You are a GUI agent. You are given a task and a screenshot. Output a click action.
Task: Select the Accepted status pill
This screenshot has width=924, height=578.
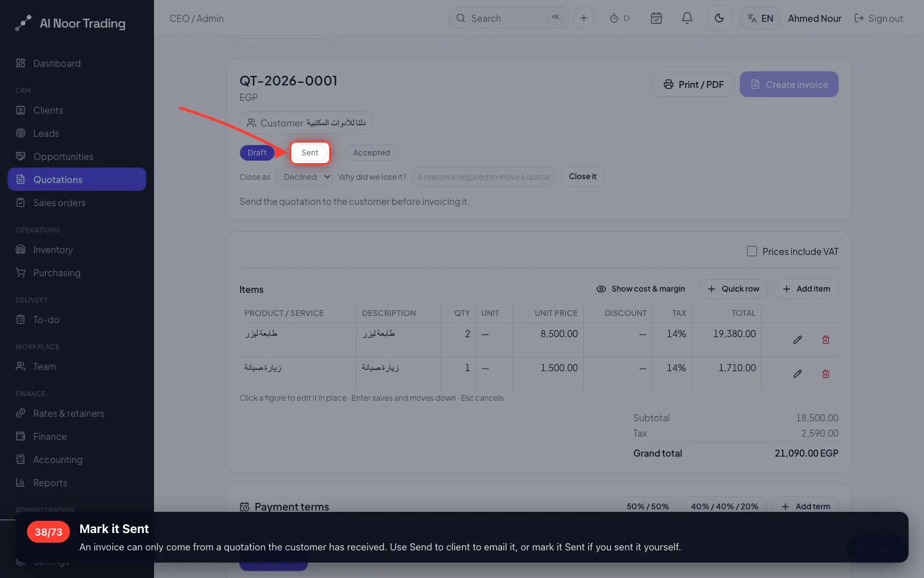tap(372, 153)
